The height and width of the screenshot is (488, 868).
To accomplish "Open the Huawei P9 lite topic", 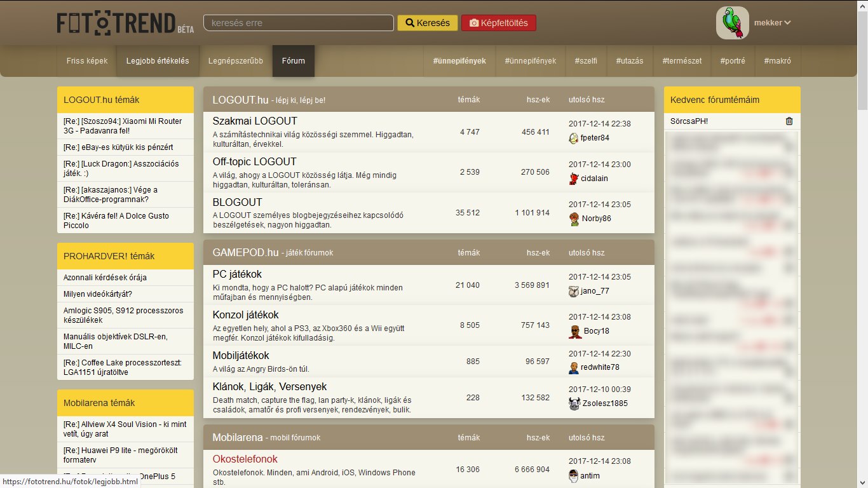I will pos(125,455).
